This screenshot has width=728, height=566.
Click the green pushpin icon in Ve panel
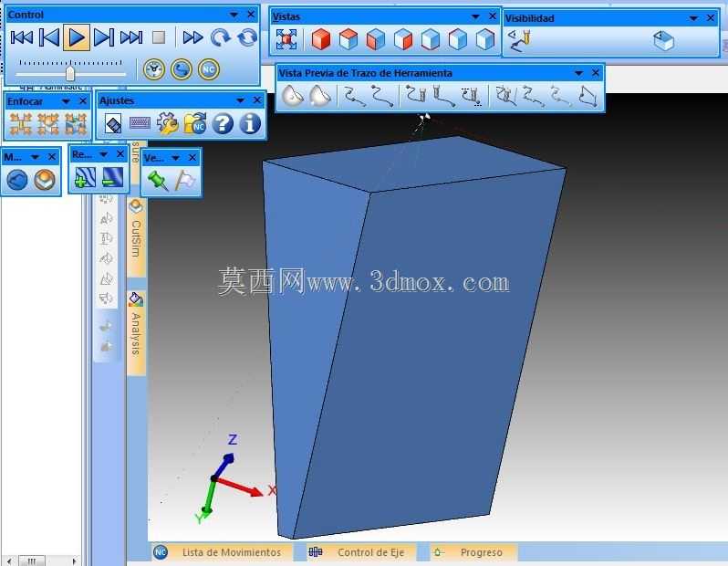158,181
